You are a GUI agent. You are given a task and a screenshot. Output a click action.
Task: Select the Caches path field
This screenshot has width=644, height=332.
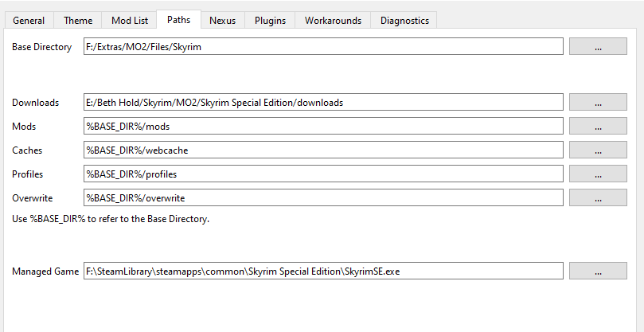click(323, 150)
